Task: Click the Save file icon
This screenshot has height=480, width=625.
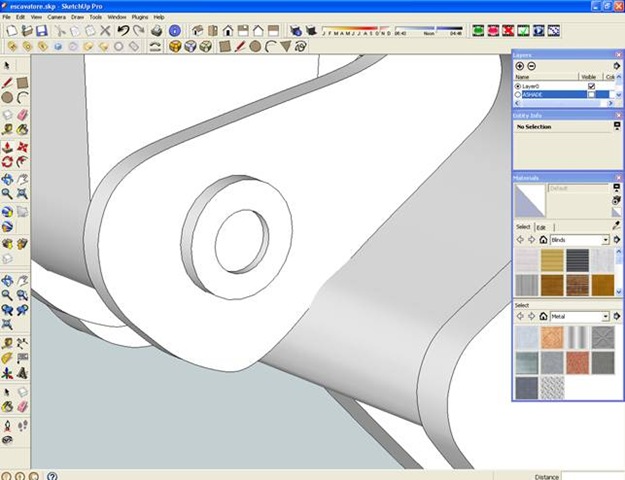Action: point(41,31)
